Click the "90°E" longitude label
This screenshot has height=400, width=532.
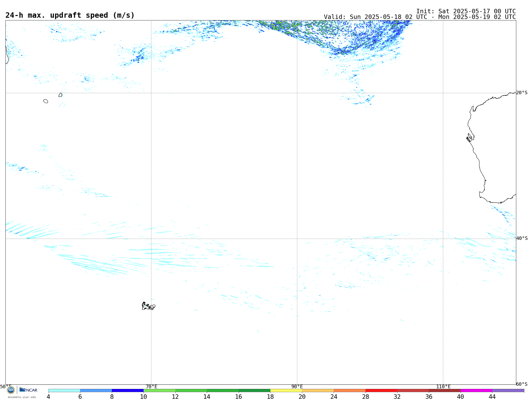pyautogui.click(x=297, y=386)
